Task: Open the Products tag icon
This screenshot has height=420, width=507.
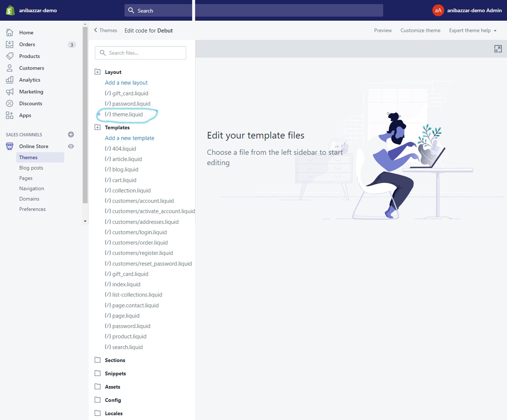Action: click(10, 56)
